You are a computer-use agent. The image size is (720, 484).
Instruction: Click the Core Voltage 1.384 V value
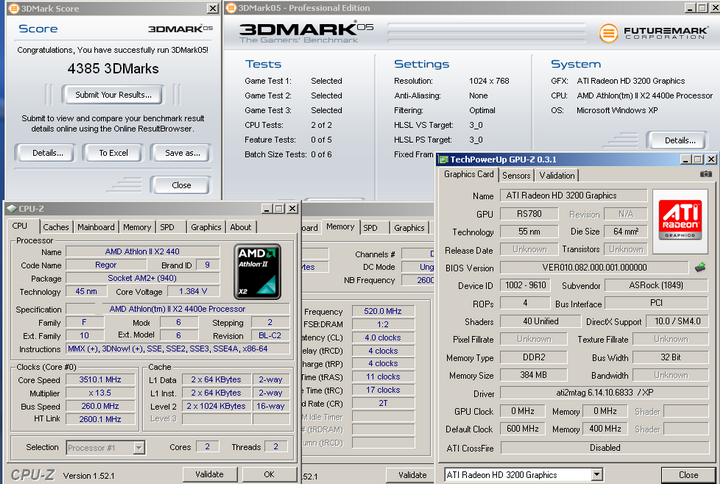pyautogui.click(x=193, y=291)
